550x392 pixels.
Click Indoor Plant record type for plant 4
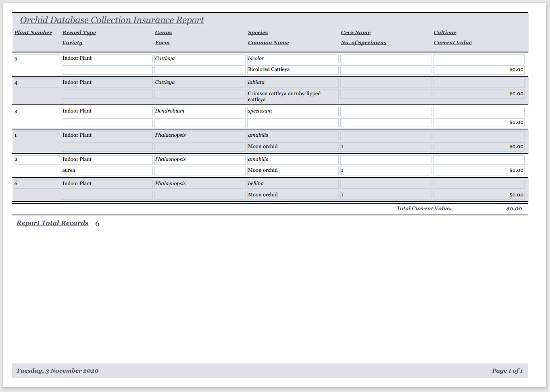click(107, 83)
